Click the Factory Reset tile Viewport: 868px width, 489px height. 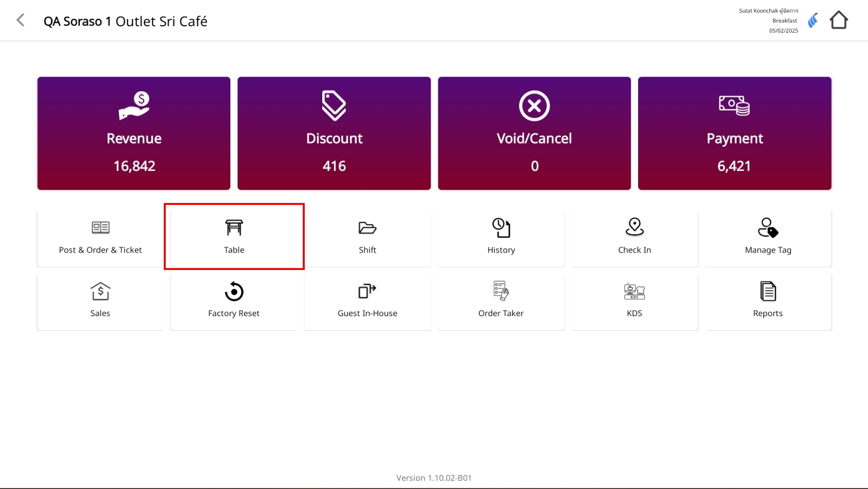pyautogui.click(x=234, y=302)
